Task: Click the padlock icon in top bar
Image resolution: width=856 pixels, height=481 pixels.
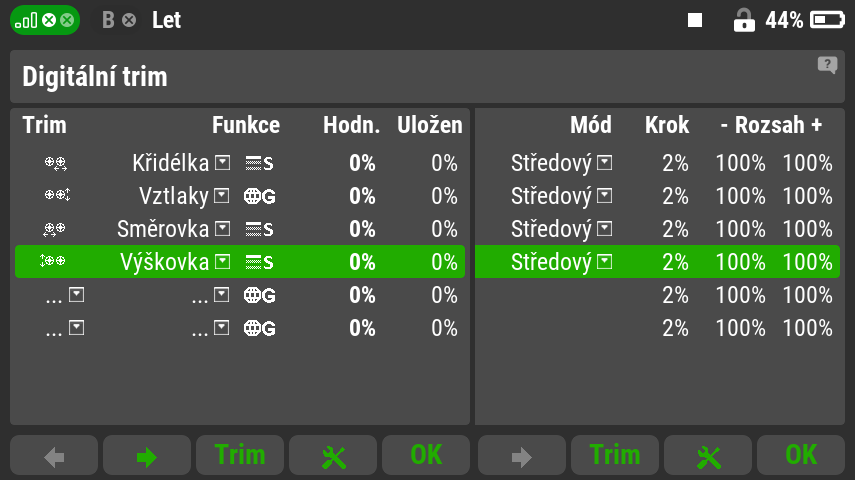Action: 744,21
